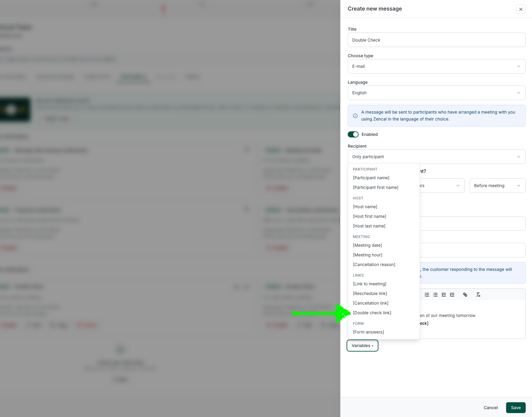Close the Create new message dialog
Image resolution: width=532 pixels, height=417 pixels.
(521, 9)
